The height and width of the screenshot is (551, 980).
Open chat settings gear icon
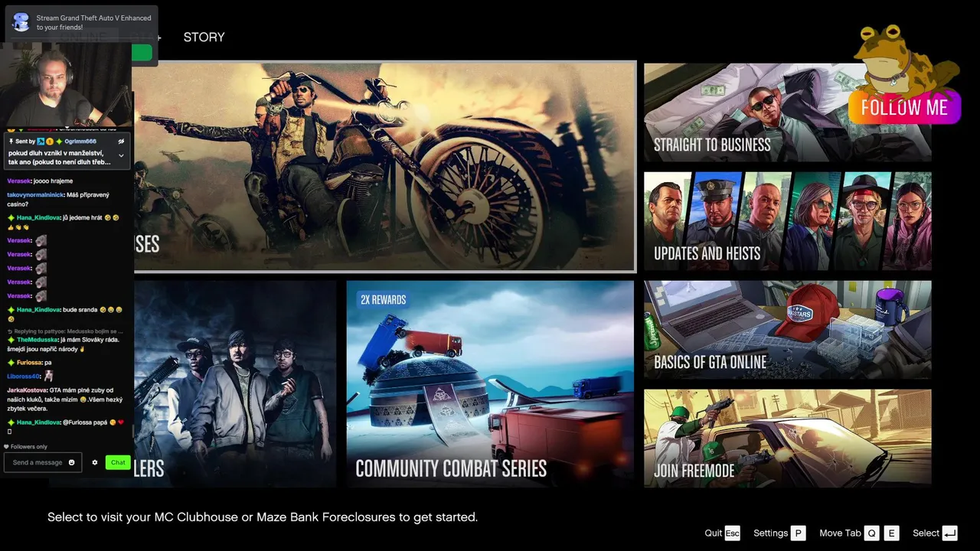click(95, 462)
